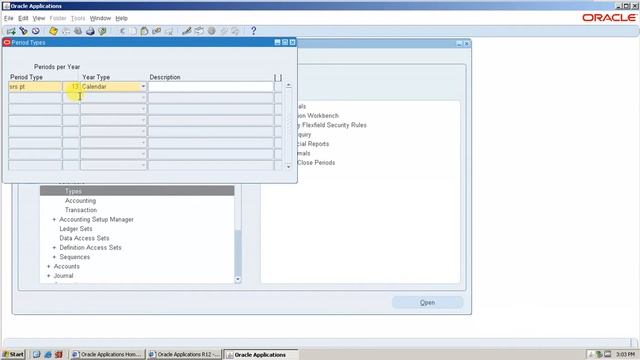Click the Paste toolbar icon
The width and height of the screenshot is (640, 360).
(x=144, y=31)
